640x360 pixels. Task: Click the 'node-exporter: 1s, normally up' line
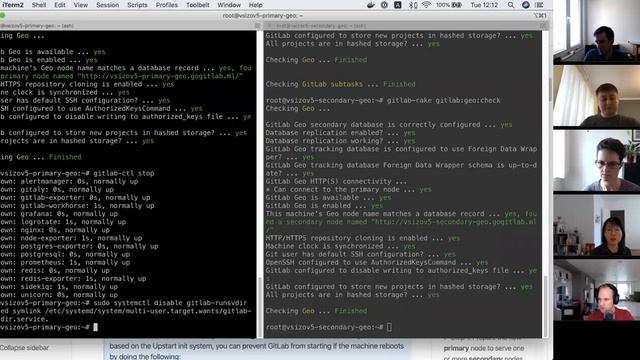point(71,238)
